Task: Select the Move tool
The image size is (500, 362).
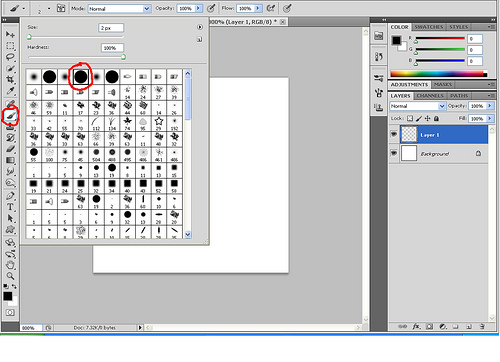Action: 10,34
